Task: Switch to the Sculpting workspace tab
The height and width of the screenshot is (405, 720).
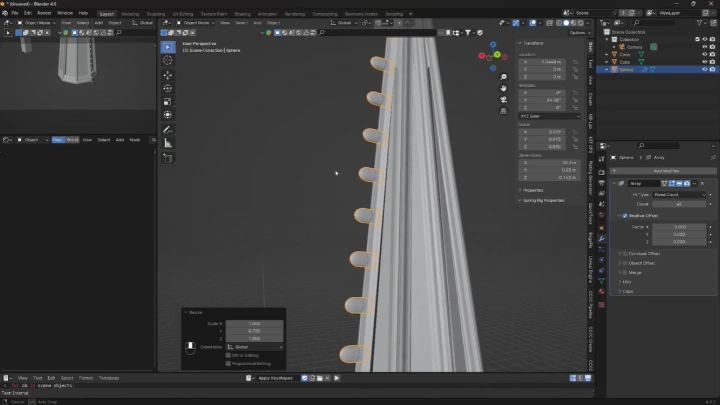Action: pyautogui.click(x=156, y=14)
